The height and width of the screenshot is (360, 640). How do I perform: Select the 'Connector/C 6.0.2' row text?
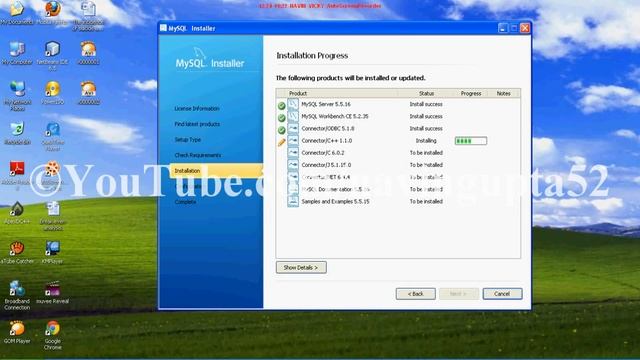(x=322, y=153)
